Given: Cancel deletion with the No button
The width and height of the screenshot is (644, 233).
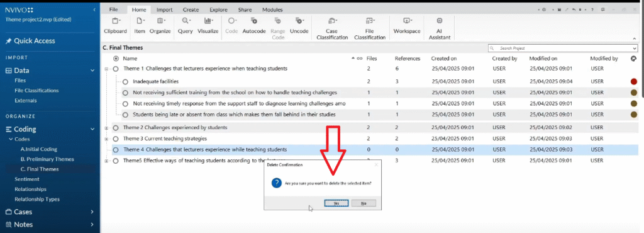Looking at the screenshot, I should 364,203.
